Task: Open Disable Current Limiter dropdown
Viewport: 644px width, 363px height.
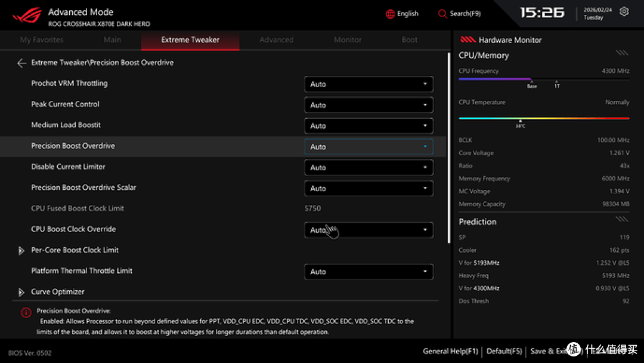Action: [369, 167]
